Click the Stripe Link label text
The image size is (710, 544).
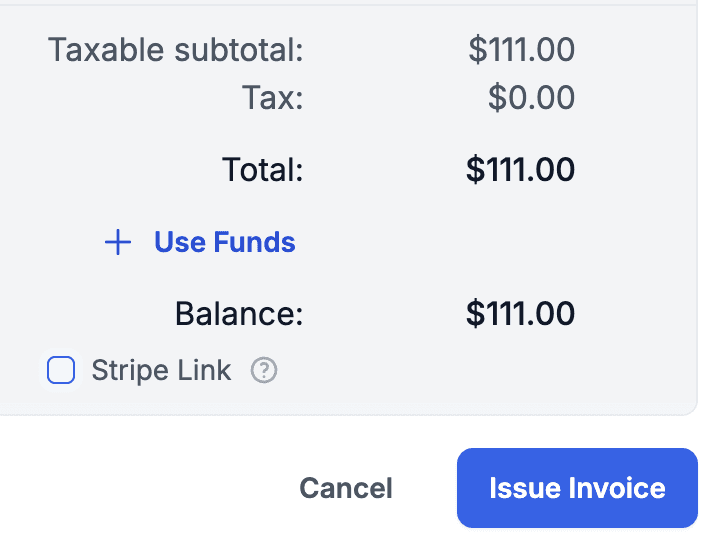tap(161, 371)
